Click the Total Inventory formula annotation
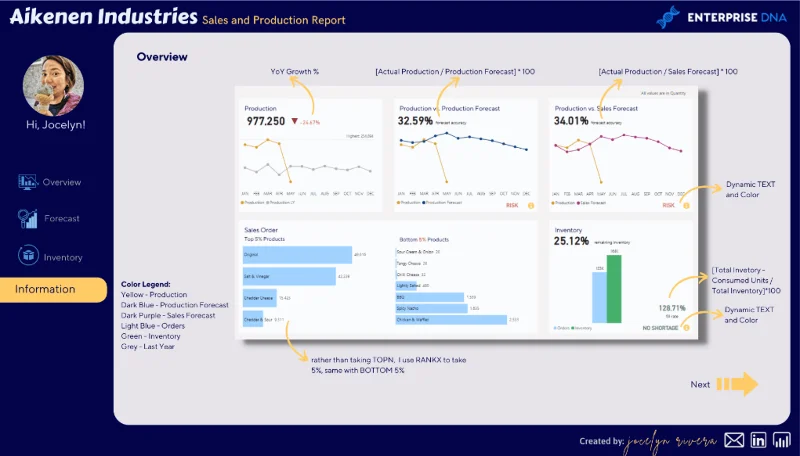800x456 pixels. click(x=746, y=281)
